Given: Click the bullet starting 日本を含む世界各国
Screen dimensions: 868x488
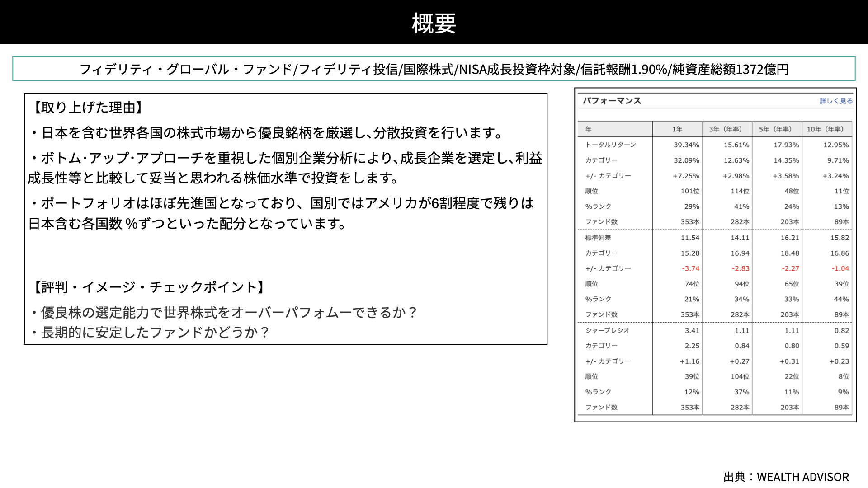Looking at the screenshot, I should coord(267,133).
